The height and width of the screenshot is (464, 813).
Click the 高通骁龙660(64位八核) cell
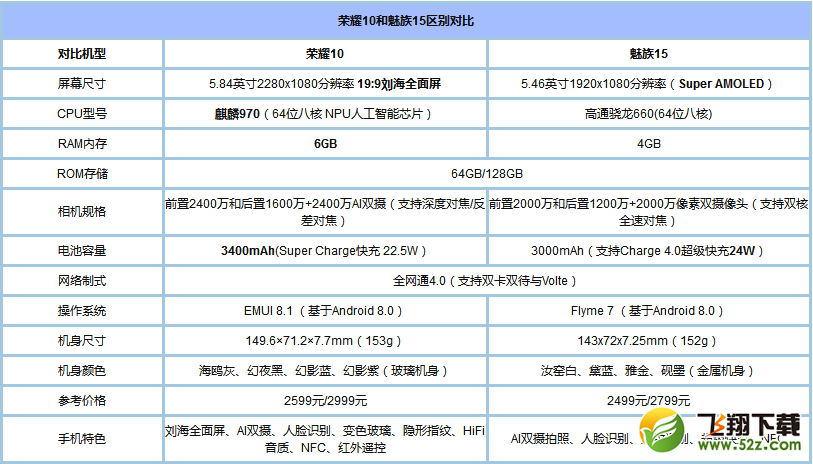(649, 114)
